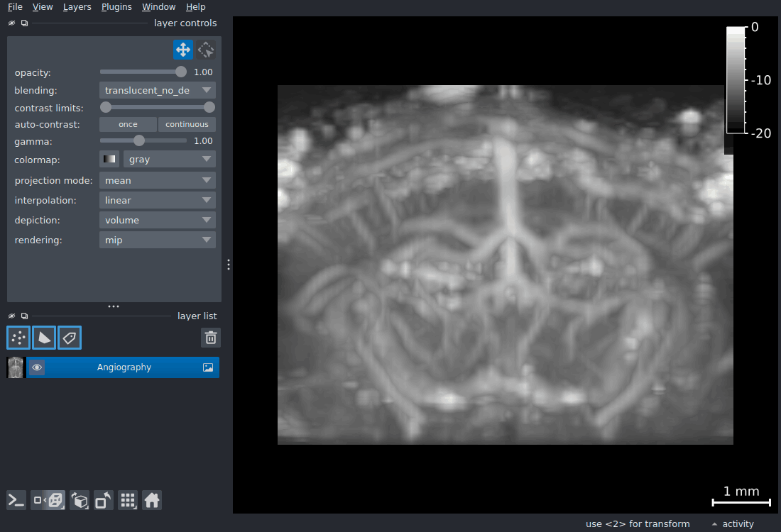This screenshot has width=781, height=532.
Task: Click auto-contrast once button
Action: point(128,124)
